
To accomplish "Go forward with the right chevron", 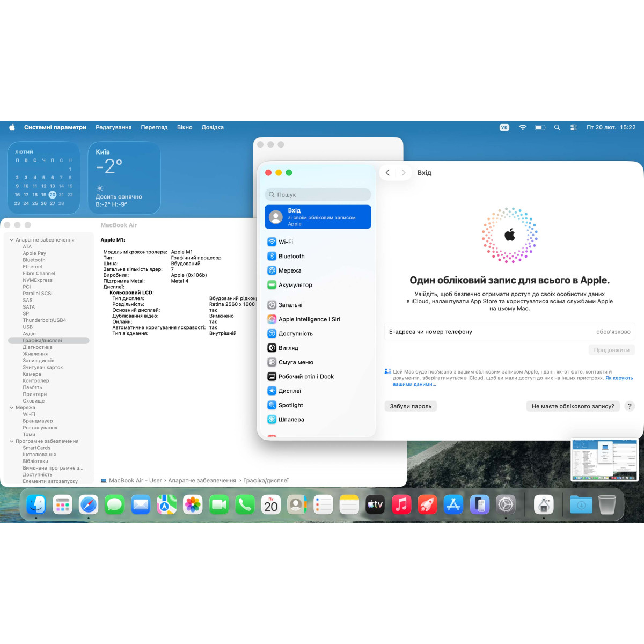I will (404, 173).
